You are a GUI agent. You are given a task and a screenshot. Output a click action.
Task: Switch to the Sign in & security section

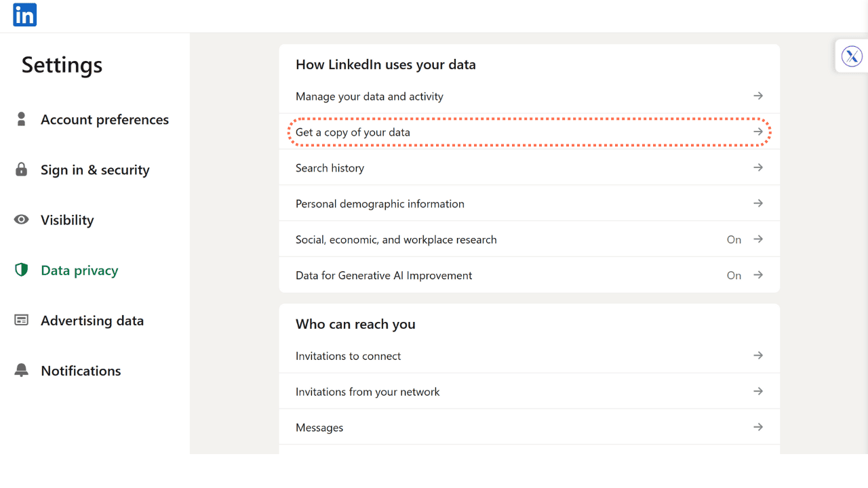coord(95,169)
